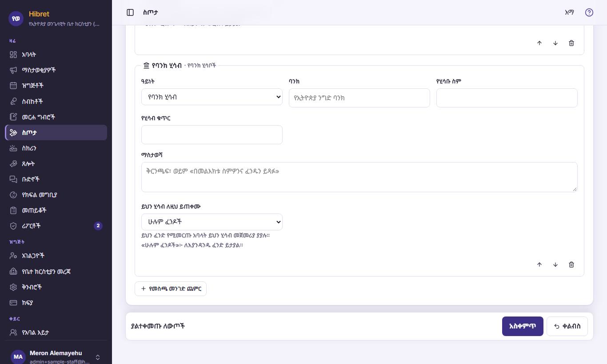This screenshot has width=607, height=364.
Task: Click የመስጫ መንገድ ጨምር button
Action: [x=171, y=289]
